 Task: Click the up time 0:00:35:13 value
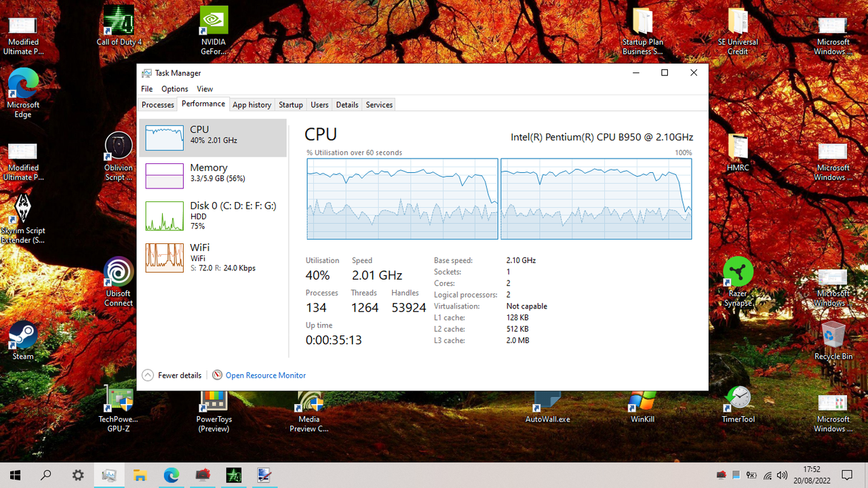tap(334, 340)
